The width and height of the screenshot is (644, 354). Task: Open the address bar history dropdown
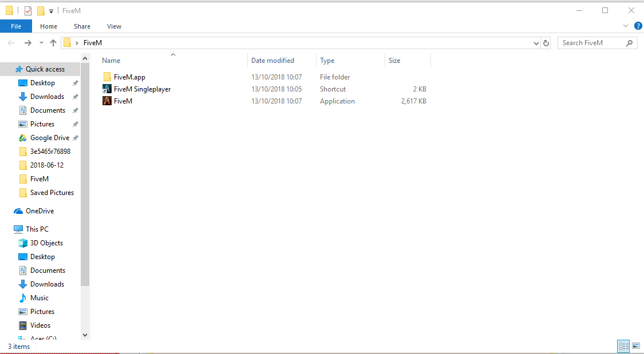pyautogui.click(x=536, y=43)
